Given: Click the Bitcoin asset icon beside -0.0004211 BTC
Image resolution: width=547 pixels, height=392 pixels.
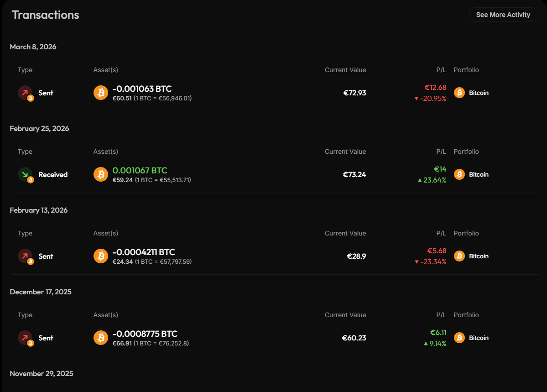Looking at the screenshot, I should [x=101, y=256].
